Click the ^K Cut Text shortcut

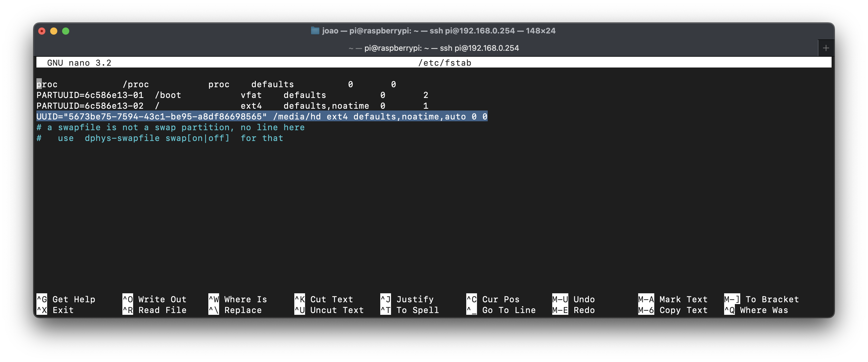coord(324,299)
